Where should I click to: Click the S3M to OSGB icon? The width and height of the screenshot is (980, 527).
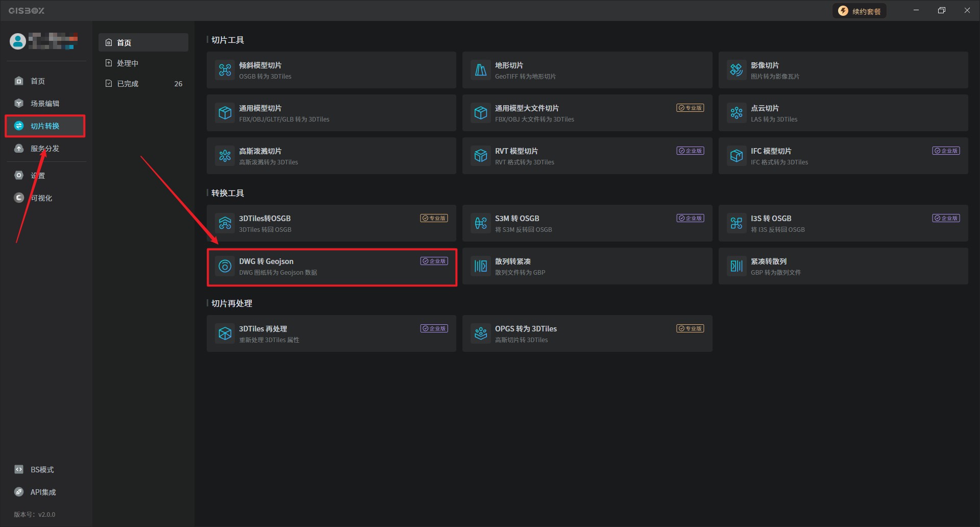481,223
